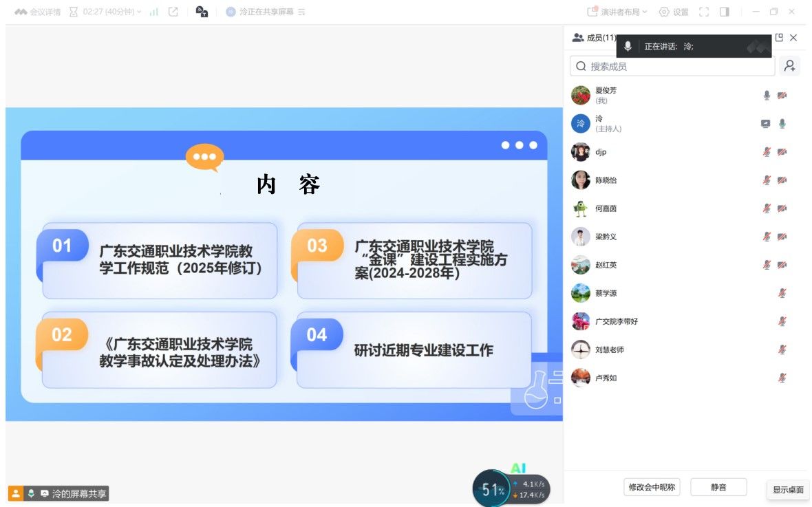
Task: Click the pop-out shared window icon
Action: [x=173, y=12]
